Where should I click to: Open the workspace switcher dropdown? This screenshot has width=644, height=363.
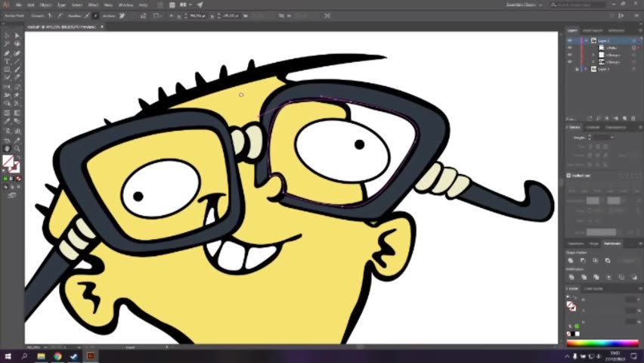pos(524,5)
